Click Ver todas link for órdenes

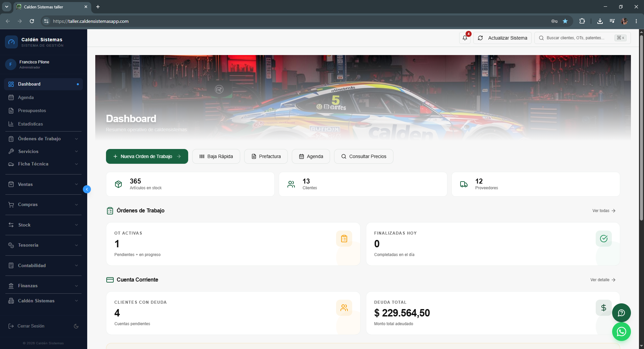[x=604, y=211]
